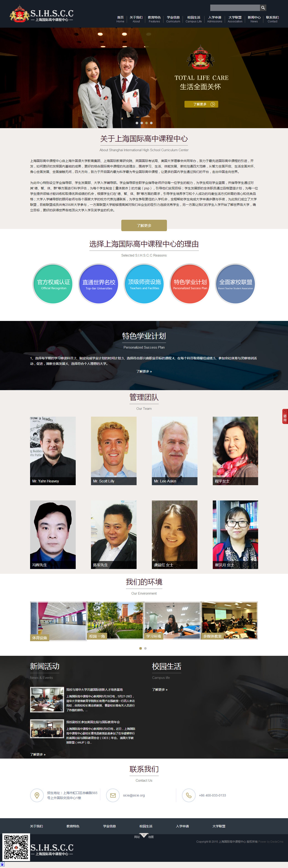Select the first banner slide dot
Viewport: 288px width, 868px height.
pos(137,123)
